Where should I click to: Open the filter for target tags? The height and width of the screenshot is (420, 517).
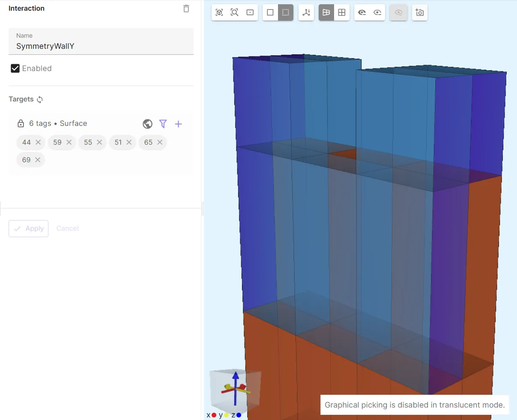pos(163,124)
